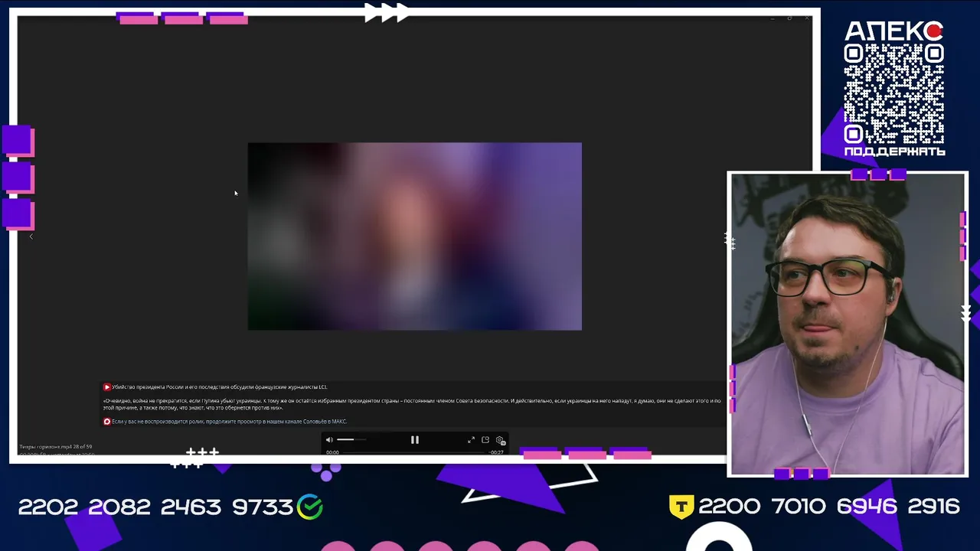The image size is (980, 551).
Task: Click the red play icon before caption
Action: coord(107,387)
